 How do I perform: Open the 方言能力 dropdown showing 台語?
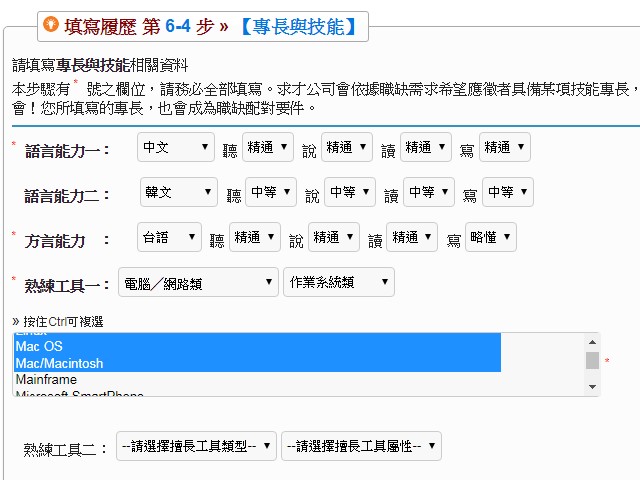[169, 237]
